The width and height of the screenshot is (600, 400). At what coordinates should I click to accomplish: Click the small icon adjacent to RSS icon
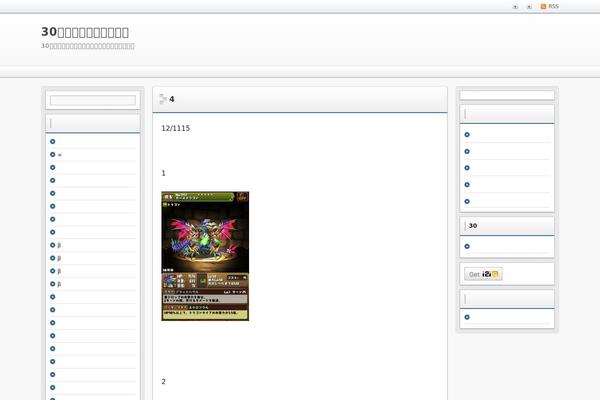coord(529,7)
